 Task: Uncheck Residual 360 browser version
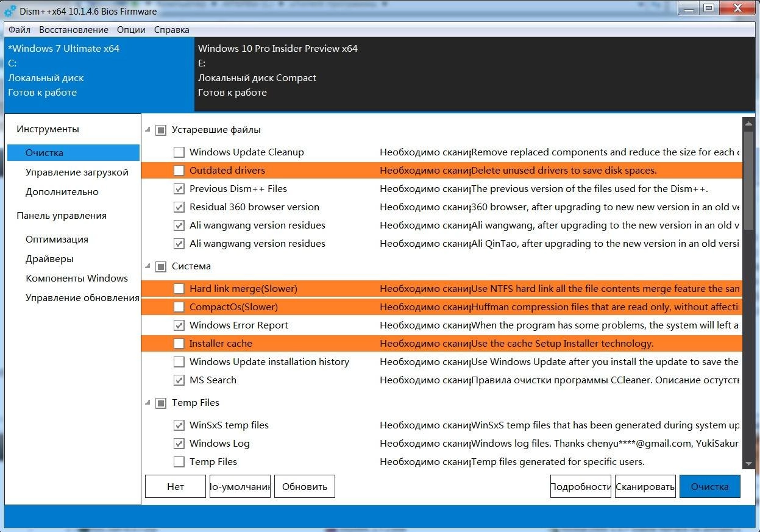click(x=179, y=207)
